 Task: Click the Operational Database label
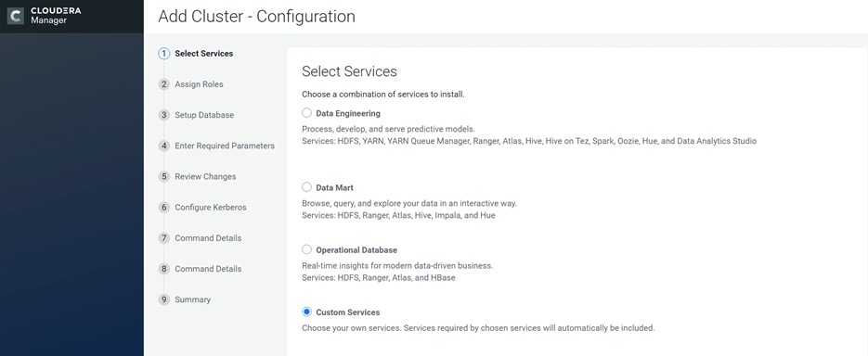point(356,250)
